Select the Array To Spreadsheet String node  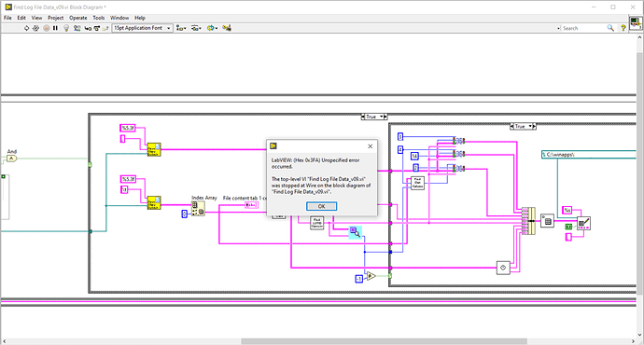click(547, 221)
